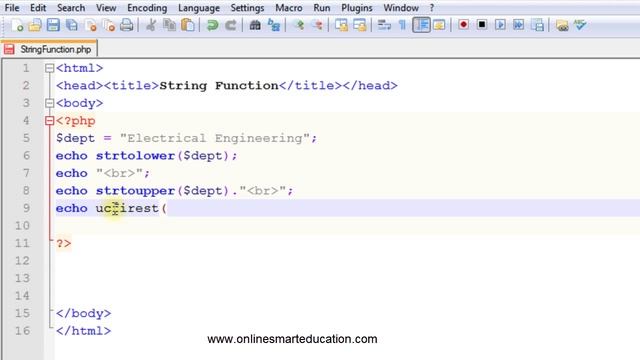Play back the recorded macro
The width and height of the screenshot is (640, 360).
[500, 25]
